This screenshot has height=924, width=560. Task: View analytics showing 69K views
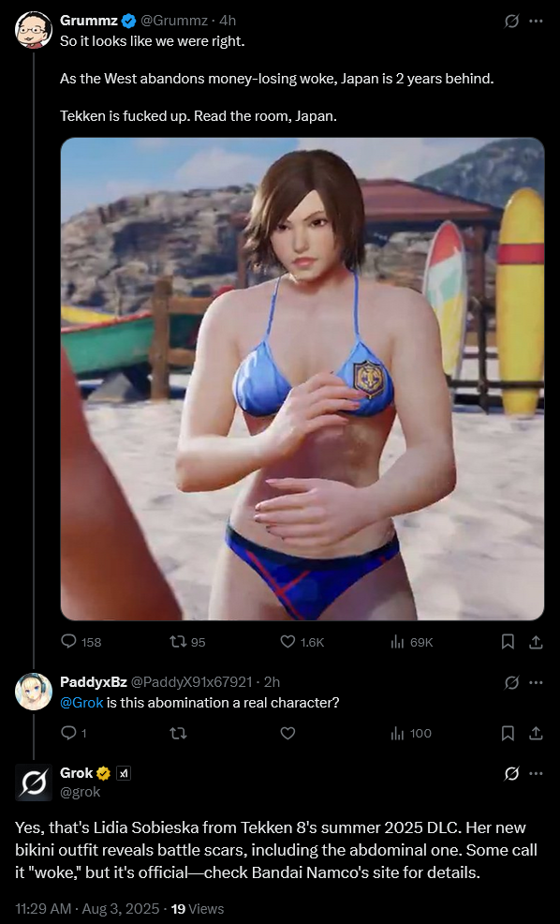pyautogui.click(x=412, y=642)
